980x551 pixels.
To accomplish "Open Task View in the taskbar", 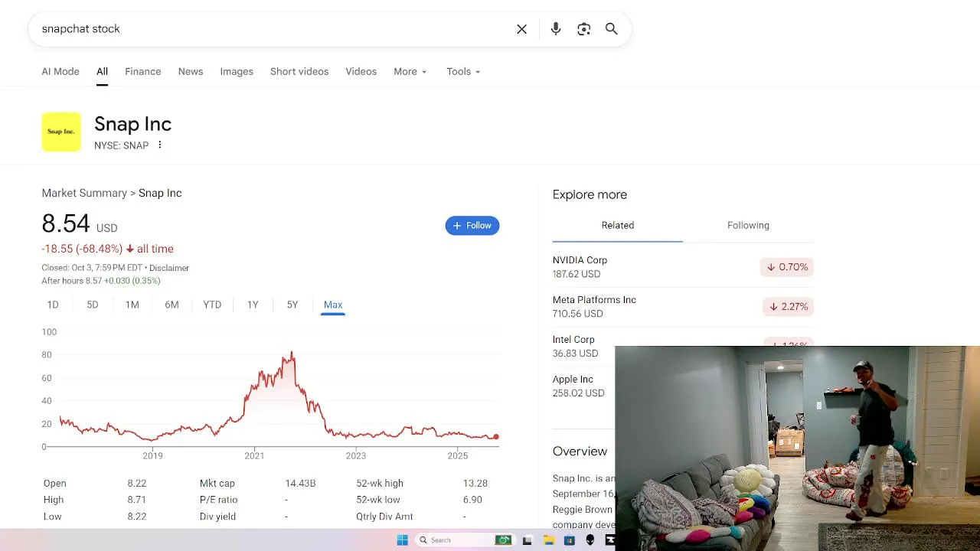I will [x=527, y=540].
